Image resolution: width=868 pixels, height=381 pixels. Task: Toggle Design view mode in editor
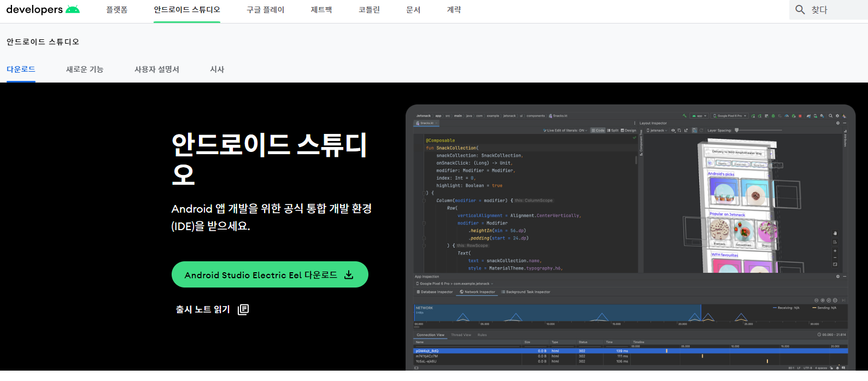click(629, 131)
